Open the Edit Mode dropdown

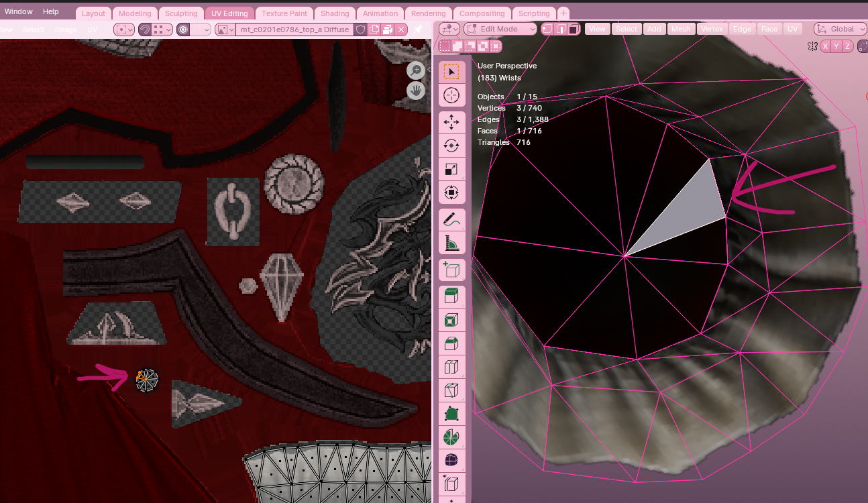click(x=500, y=29)
